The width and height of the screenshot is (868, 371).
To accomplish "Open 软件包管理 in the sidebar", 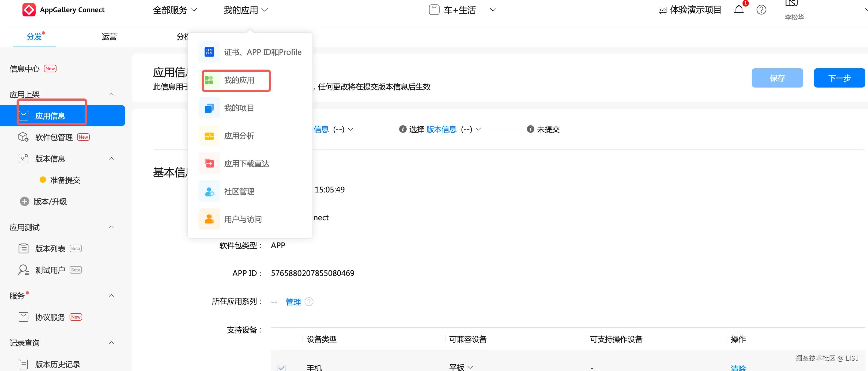I will 54,137.
